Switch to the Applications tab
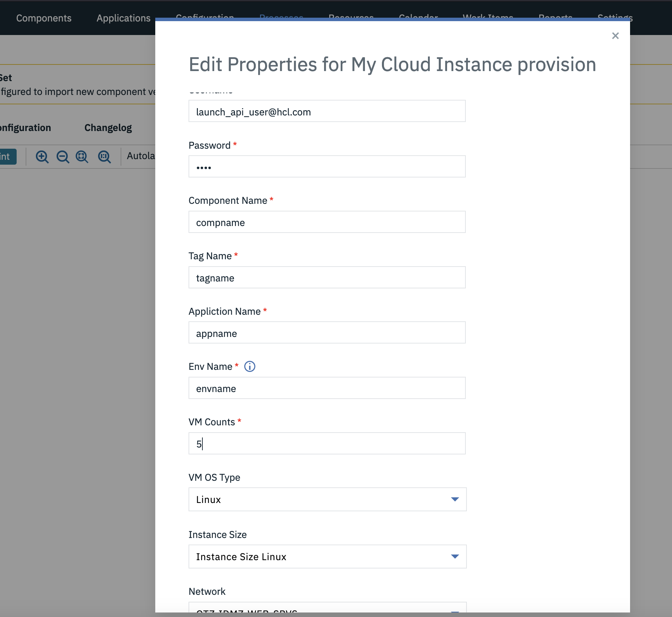 tap(123, 18)
